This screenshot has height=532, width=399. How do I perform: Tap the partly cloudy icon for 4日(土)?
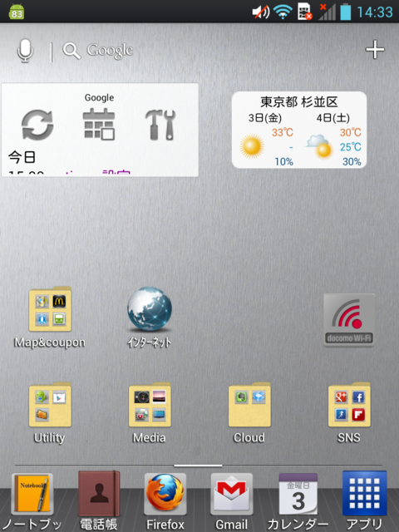coord(319,146)
